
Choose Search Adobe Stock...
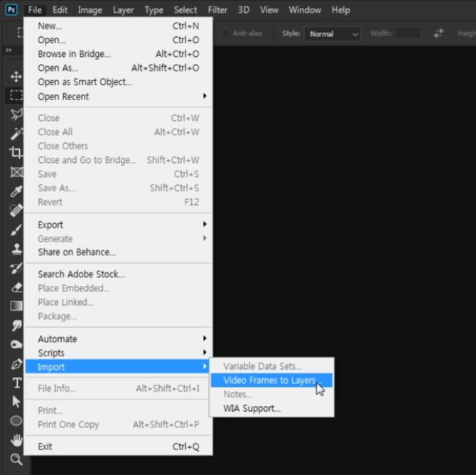[x=119, y=274]
